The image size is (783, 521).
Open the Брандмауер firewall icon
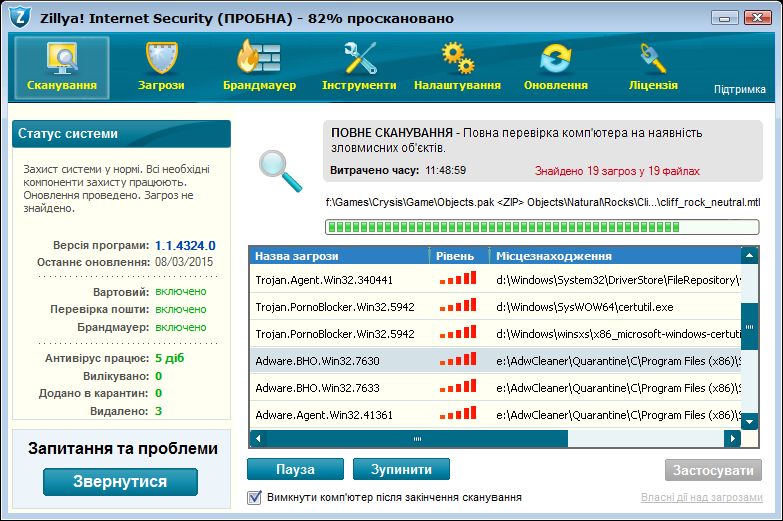coord(259,59)
